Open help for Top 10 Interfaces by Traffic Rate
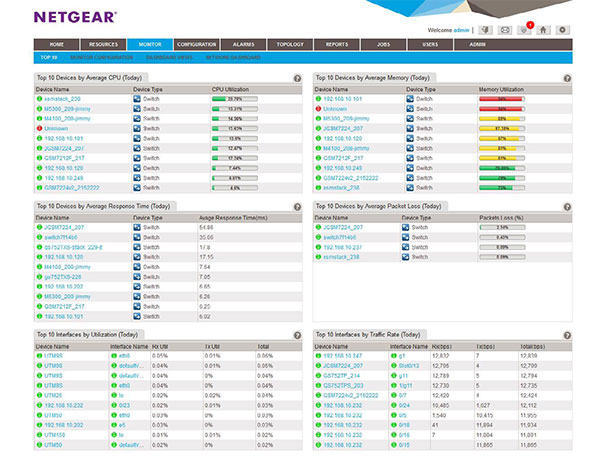600x461 pixels. [x=567, y=336]
